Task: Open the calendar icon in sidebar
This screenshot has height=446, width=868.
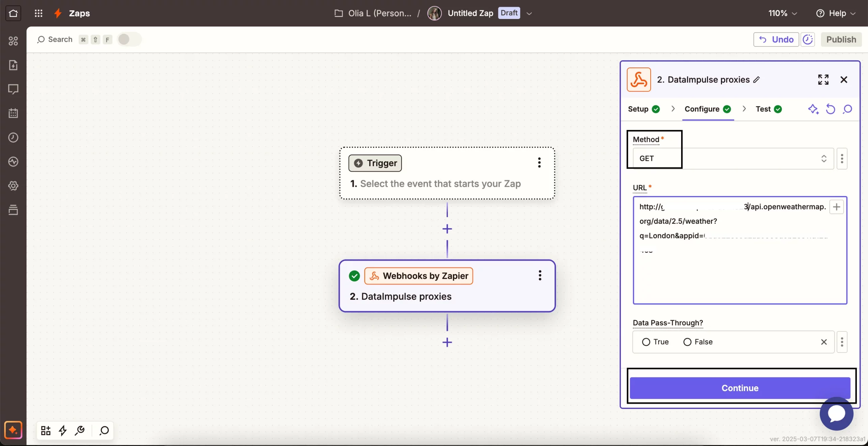Action: (13, 113)
